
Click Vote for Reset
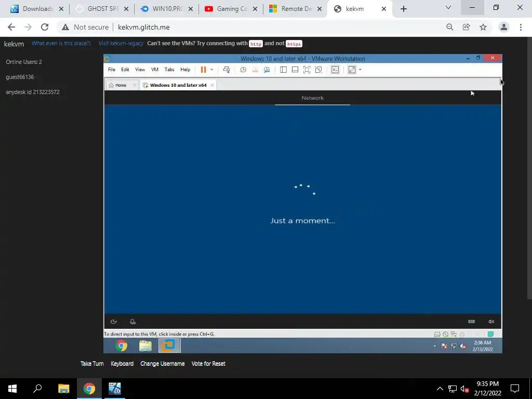click(208, 364)
